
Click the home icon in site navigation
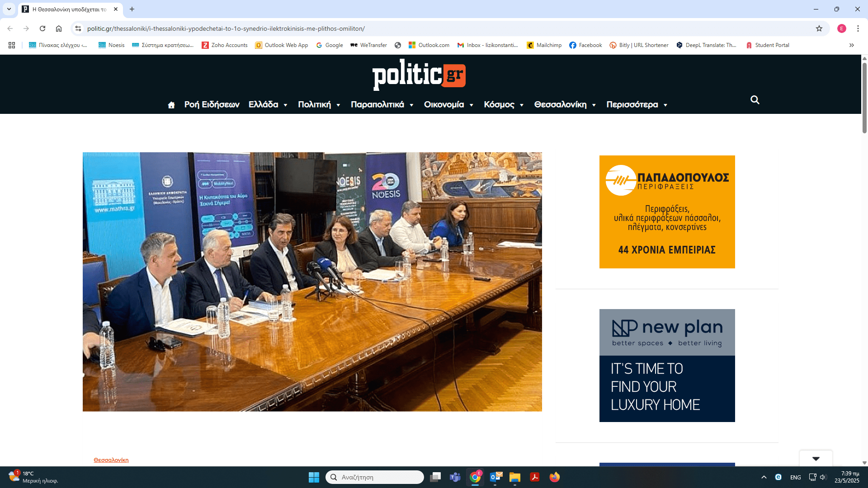coord(171,105)
